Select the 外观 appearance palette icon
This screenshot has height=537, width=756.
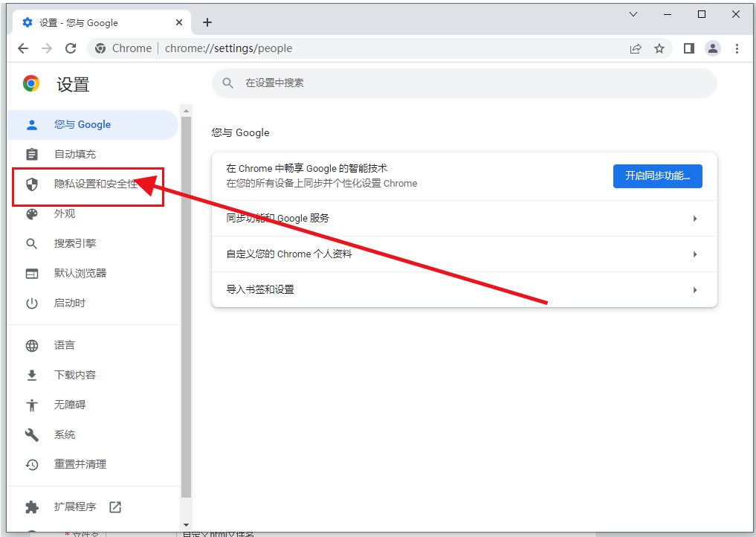coord(31,213)
